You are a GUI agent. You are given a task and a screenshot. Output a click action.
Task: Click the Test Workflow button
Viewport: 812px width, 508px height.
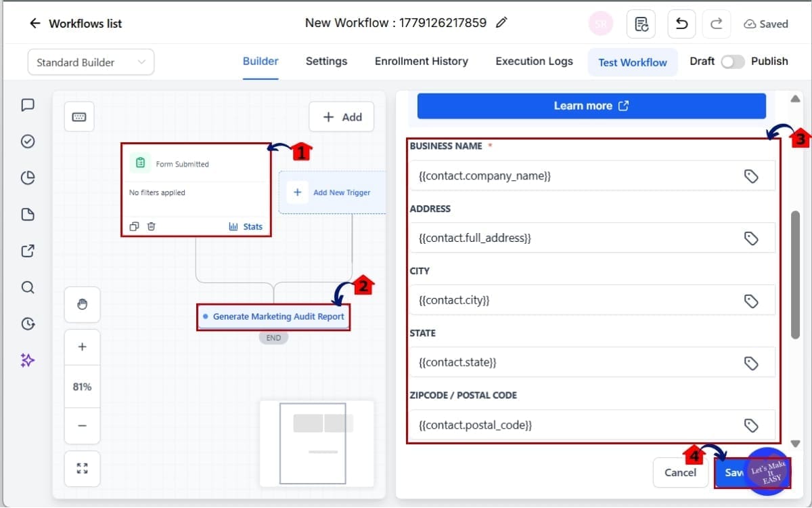pos(633,62)
